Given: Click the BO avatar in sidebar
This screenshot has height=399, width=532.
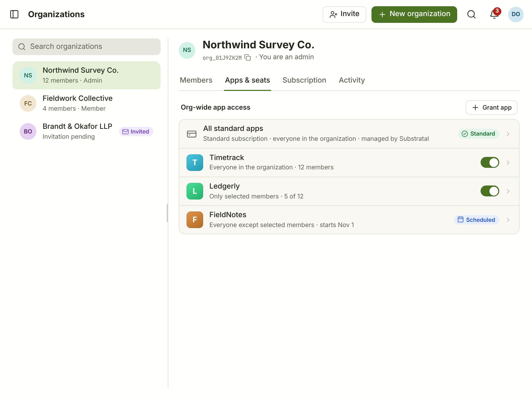Looking at the screenshot, I should (28, 131).
